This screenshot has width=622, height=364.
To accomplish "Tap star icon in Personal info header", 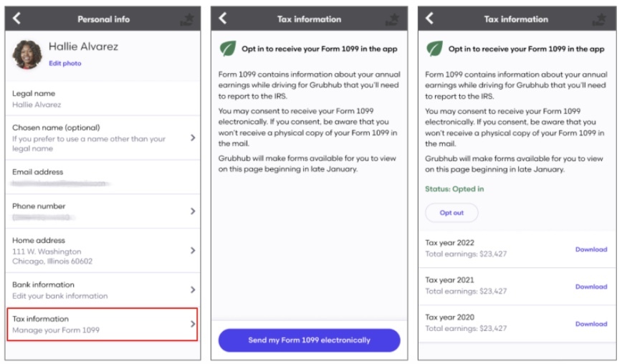I will pyautogui.click(x=187, y=19).
